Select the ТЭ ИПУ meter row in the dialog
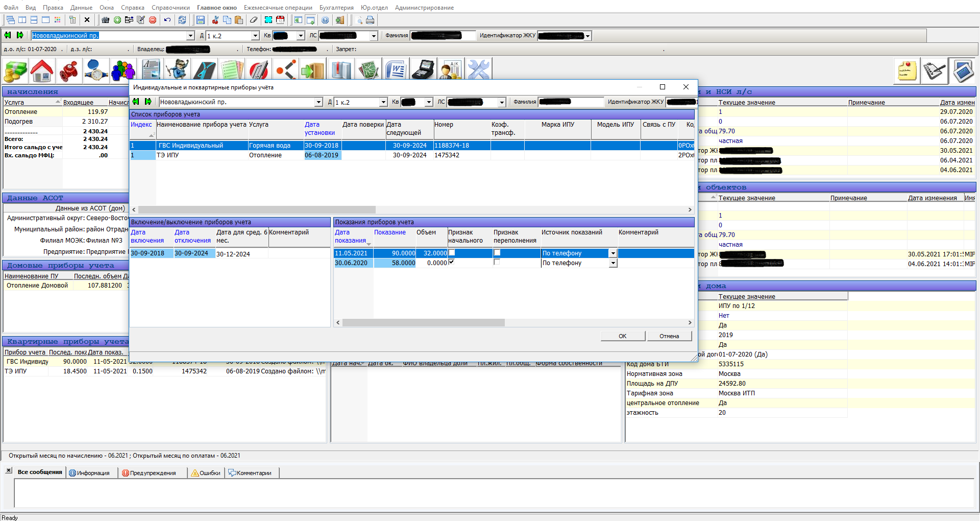Image resolution: width=980 pixels, height=521 pixels. click(x=411, y=155)
